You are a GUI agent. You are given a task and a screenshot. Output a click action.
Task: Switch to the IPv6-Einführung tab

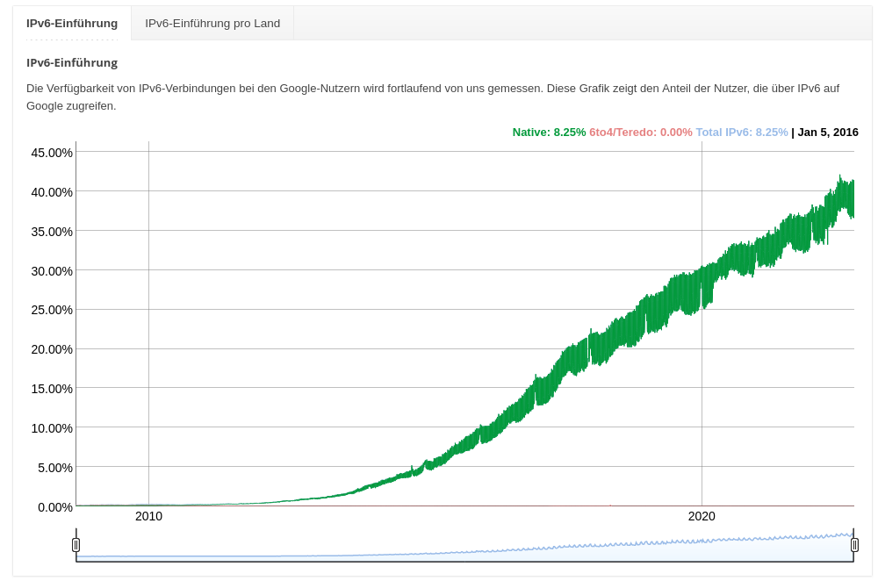(x=72, y=24)
